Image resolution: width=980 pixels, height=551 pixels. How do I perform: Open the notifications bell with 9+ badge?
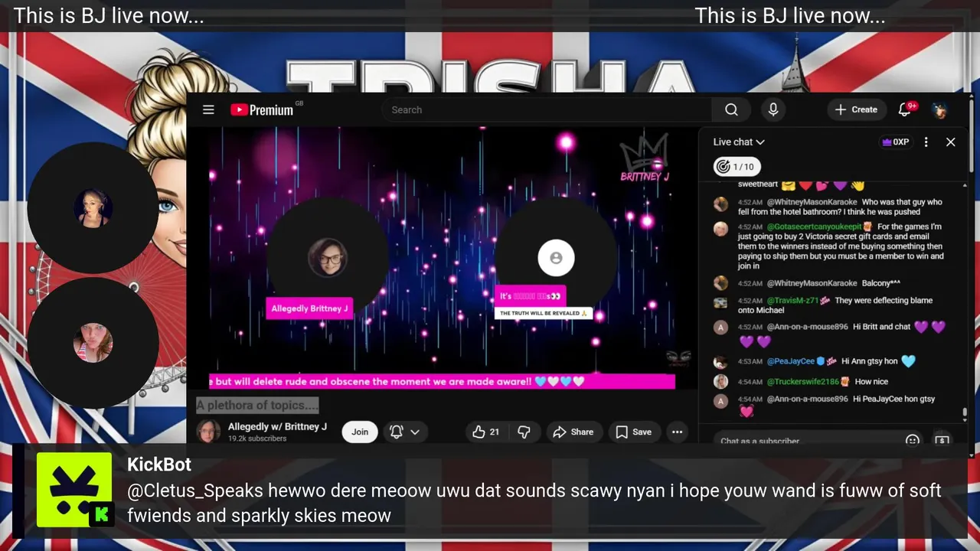[905, 109]
